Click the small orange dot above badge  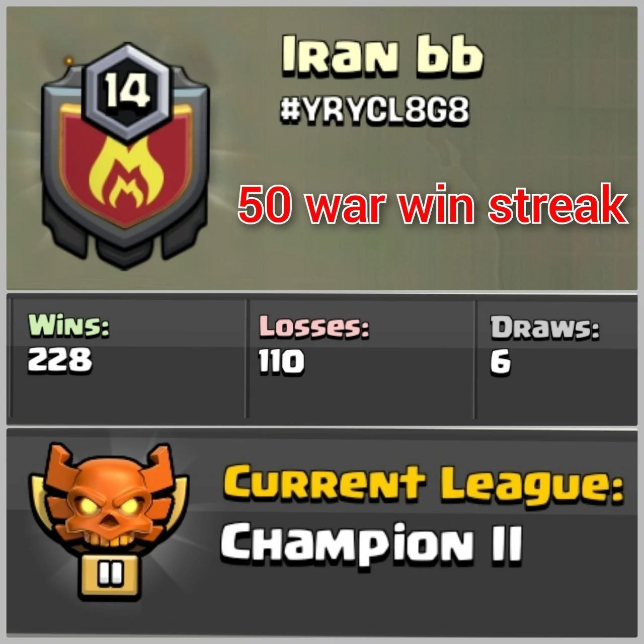click(69, 60)
